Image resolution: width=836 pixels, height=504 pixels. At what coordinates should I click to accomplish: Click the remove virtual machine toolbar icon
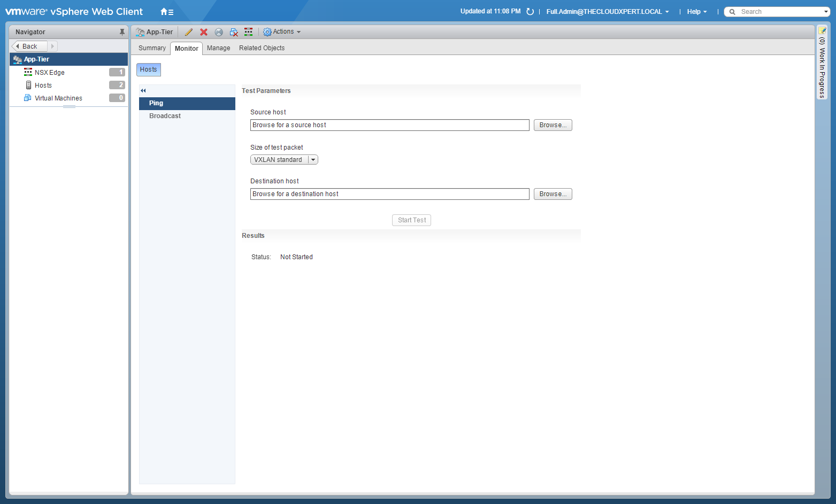coord(234,32)
